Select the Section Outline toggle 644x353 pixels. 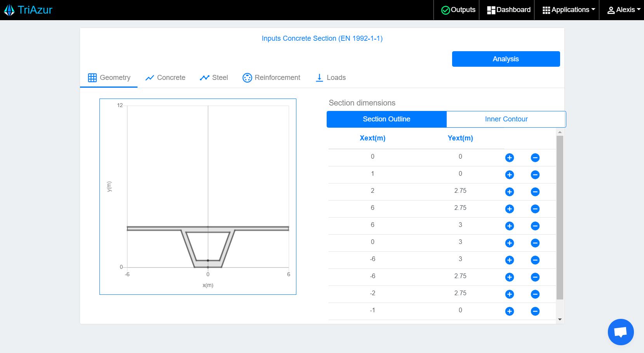386,119
